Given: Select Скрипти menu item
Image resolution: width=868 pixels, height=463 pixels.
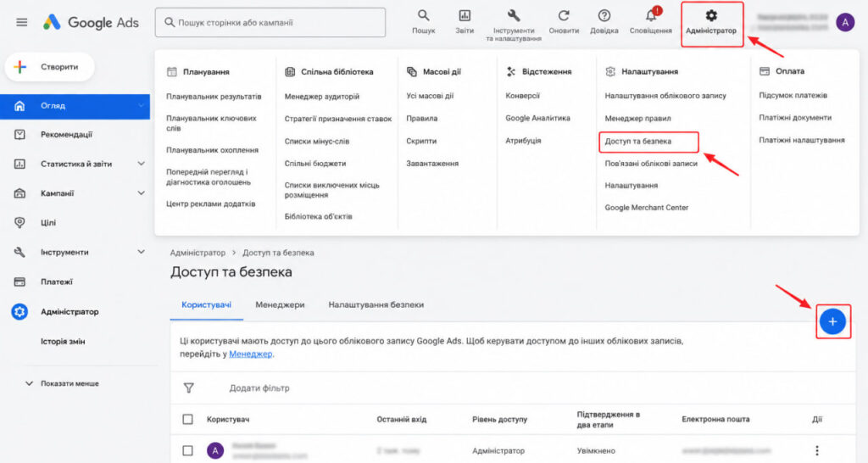Looking at the screenshot, I should [x=421, y=142].
